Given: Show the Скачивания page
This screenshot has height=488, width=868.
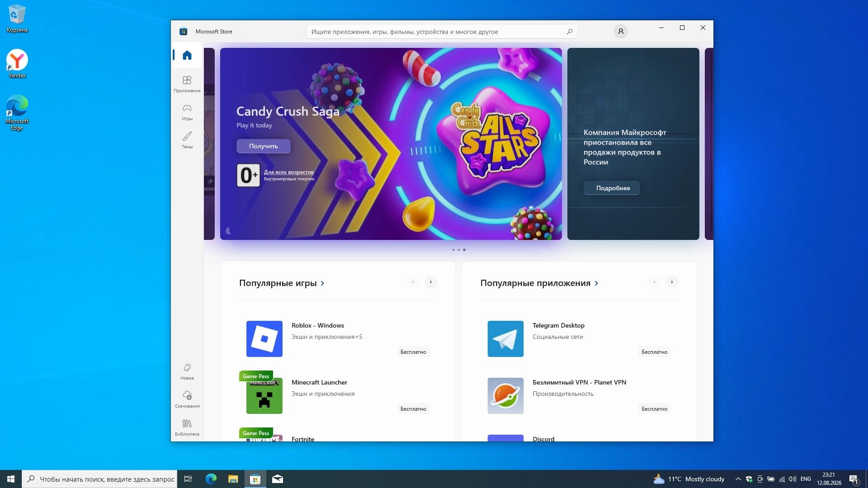Looking at the screenshot, I should tap(187, 399).
